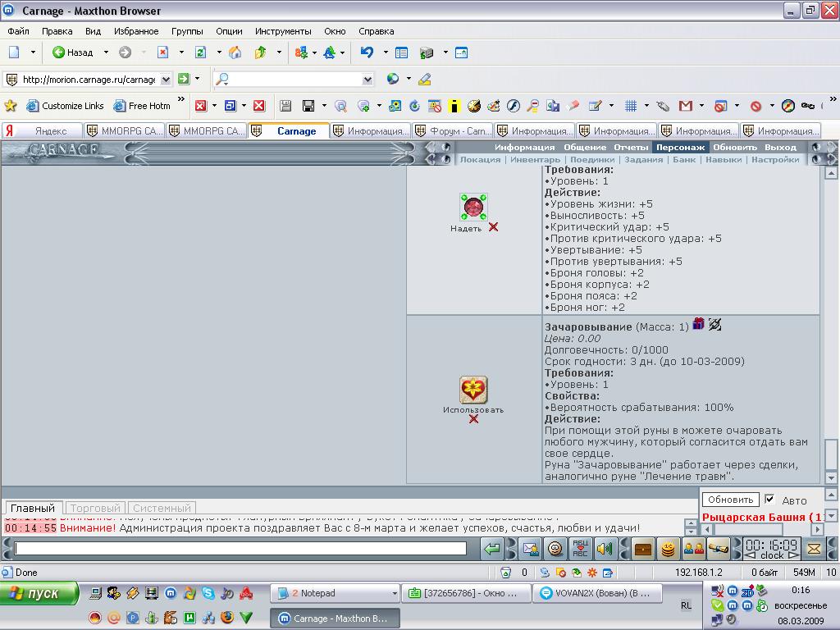Expand the search box dropdown arrow

[367, 80]
